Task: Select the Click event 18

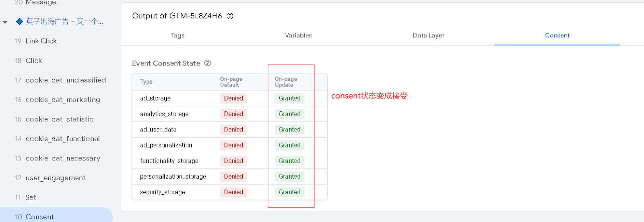Action: [x=34, y=61]
